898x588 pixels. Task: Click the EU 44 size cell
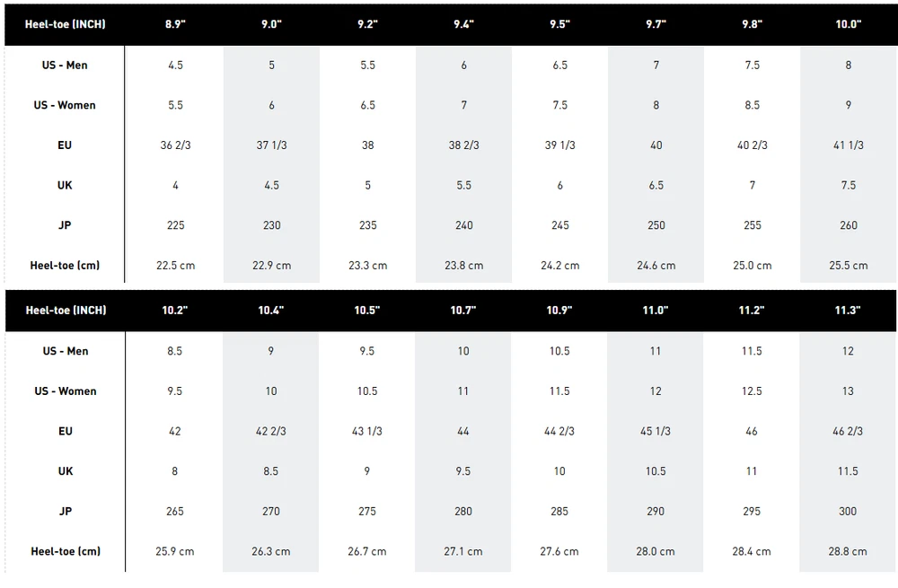(x=463, y=431)
